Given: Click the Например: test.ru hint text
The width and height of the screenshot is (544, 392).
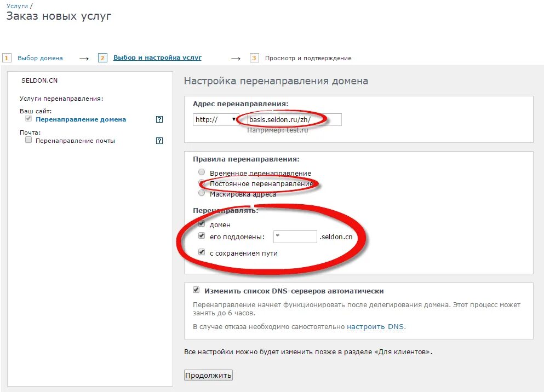Looking at the screenshot, I should pos(278,130).
